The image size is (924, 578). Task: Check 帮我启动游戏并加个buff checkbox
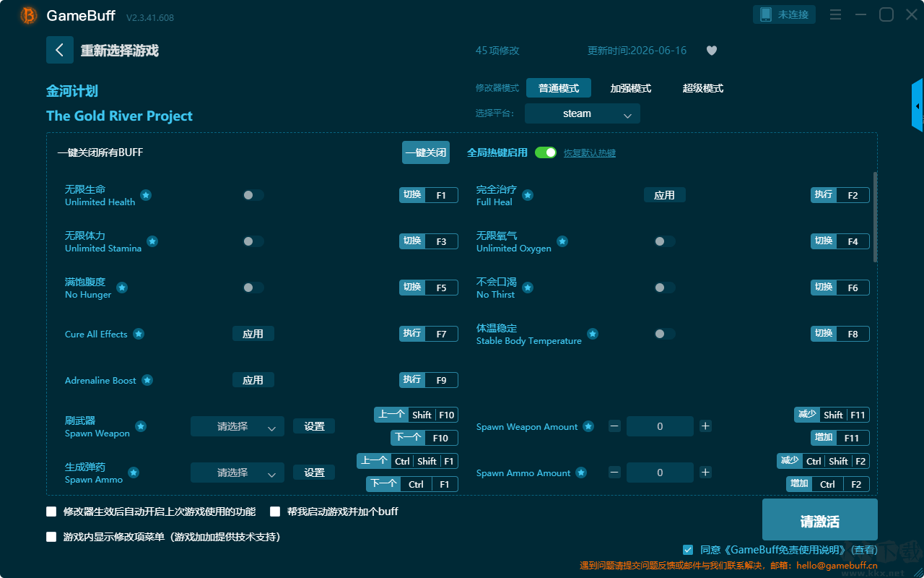point(275,512)
